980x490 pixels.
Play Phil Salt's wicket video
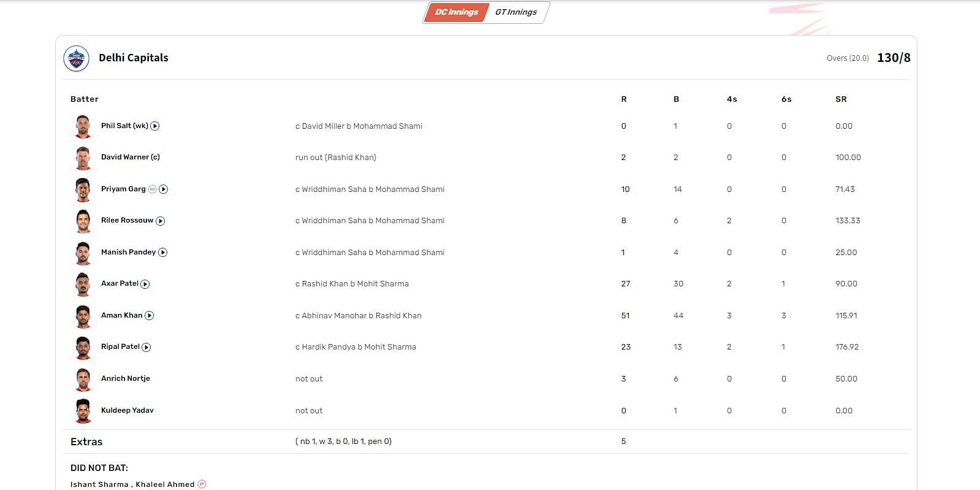click(155, 126)
